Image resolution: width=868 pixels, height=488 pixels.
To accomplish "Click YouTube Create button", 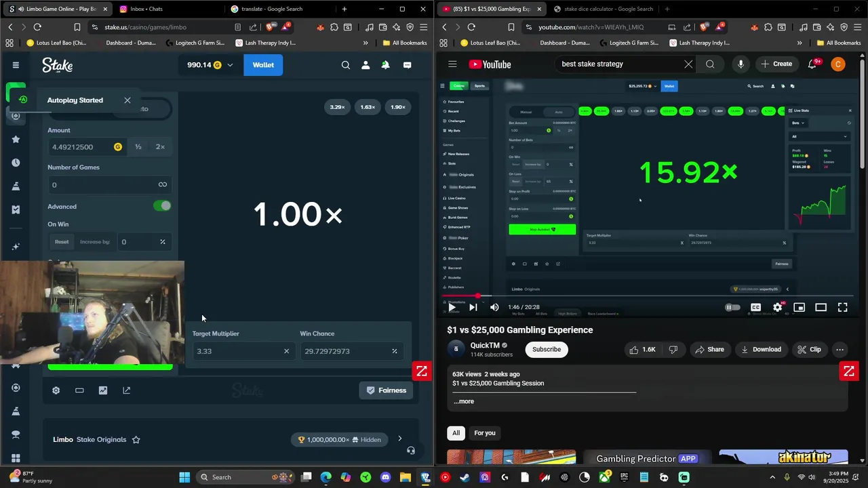I will click(776, 64).
